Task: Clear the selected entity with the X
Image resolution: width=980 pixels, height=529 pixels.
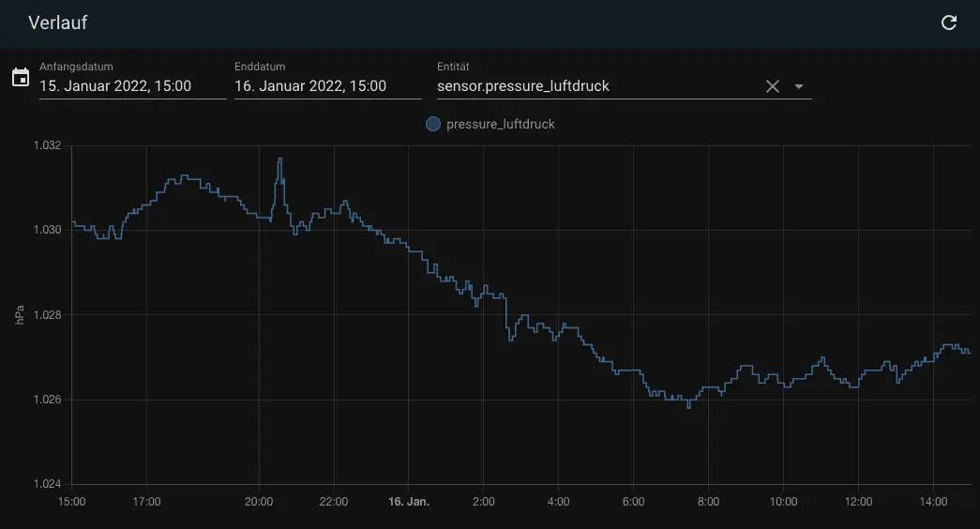Action: click(x=773, y=86)
